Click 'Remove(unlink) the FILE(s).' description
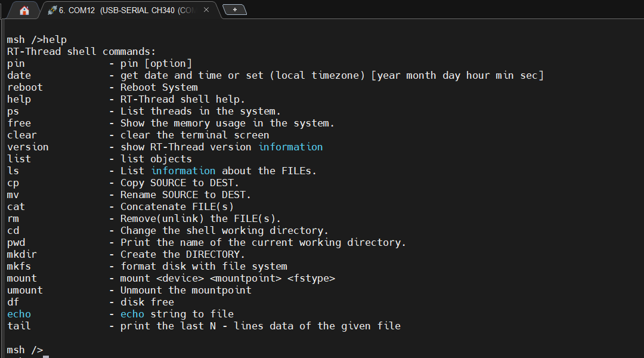Image resolution: width=644 pixels, height=358 pixels. tap(200, 218)
